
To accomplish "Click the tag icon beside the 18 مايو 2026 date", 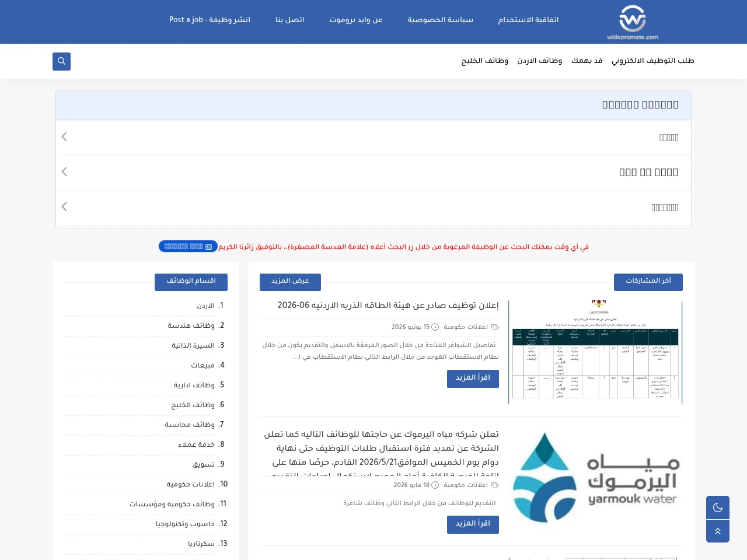I will tap(495, 485).
